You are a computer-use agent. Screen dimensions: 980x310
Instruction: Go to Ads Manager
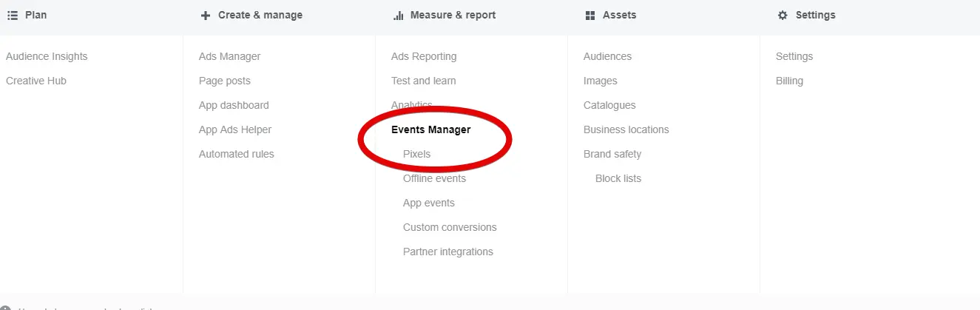click(229, 56)
